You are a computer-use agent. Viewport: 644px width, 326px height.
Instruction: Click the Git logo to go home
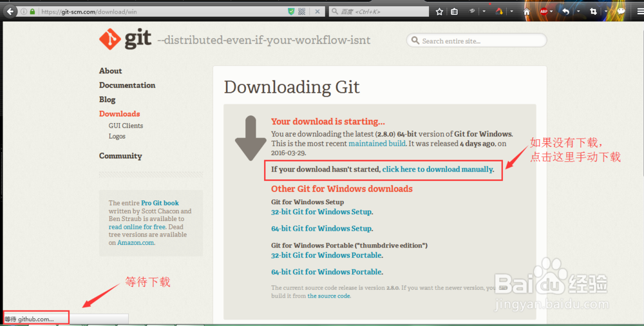(x=126, y=39)
